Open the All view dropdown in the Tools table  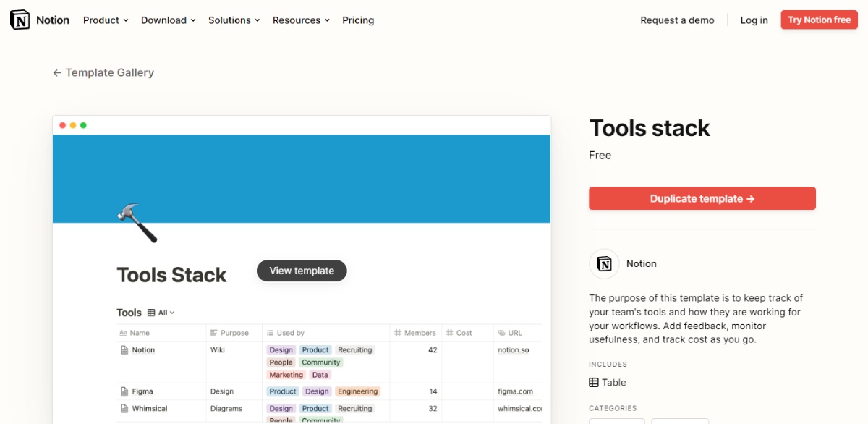pyautogui.click(x=161, y=313)
